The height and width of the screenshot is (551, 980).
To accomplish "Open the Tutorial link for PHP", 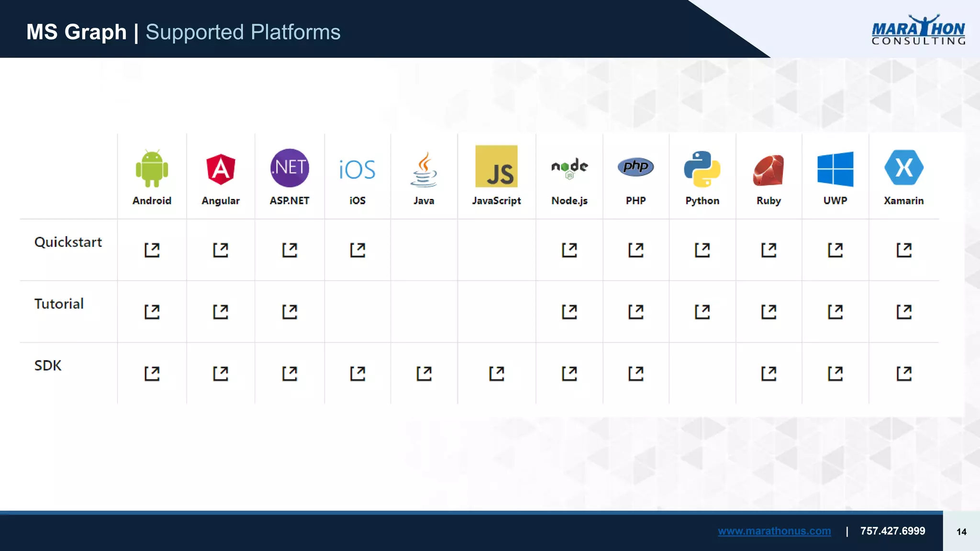I will tap(636, 312).
